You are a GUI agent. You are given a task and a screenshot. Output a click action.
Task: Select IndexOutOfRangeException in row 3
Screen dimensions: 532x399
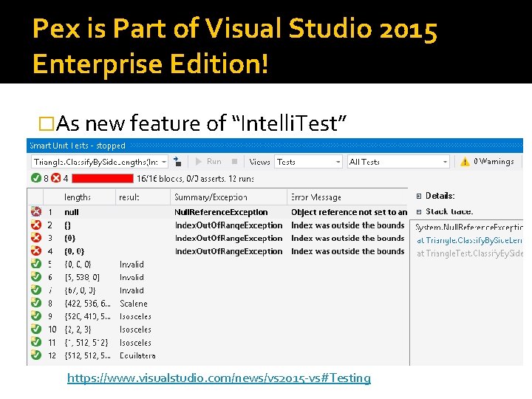click(228, 238)
